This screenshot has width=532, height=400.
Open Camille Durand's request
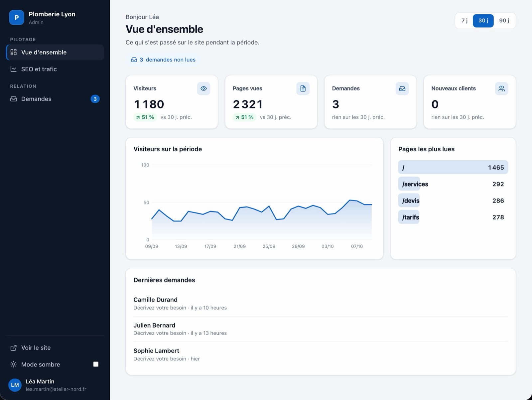(x=321, y=304)
